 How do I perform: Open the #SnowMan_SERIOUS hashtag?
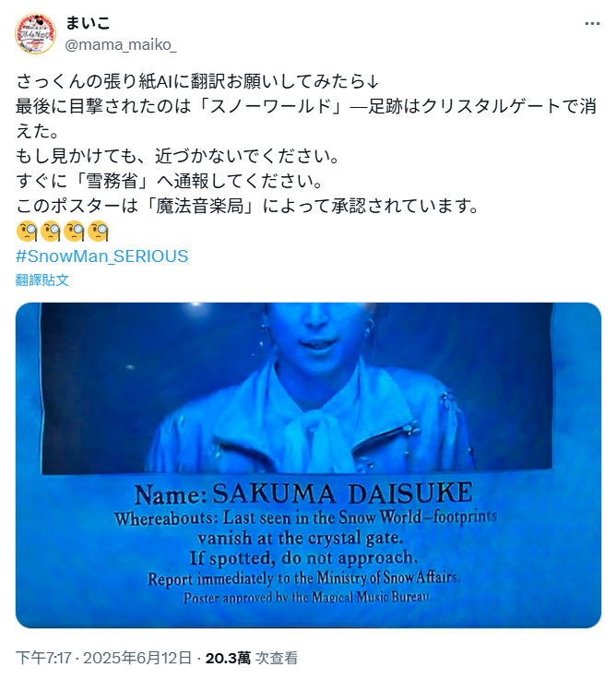point(101,256)
